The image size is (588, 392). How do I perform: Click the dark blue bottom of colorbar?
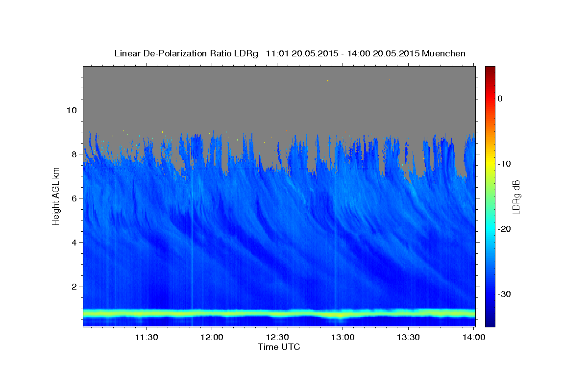click(490, 322)
